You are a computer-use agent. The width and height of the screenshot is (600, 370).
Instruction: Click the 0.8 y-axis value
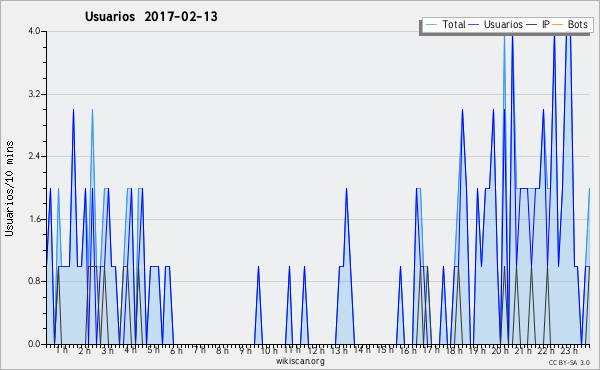pyautogui.click(x=34, y=281)
